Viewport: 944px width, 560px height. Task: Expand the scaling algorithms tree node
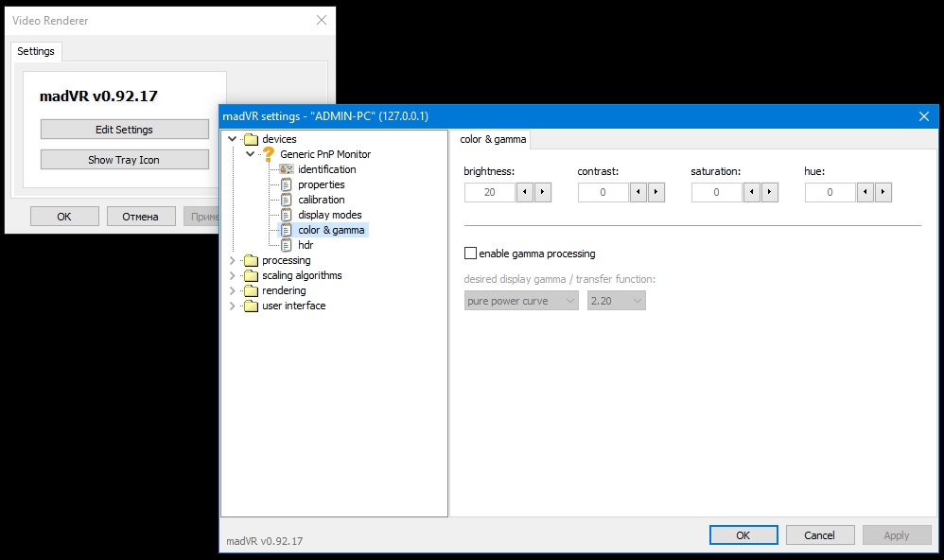tap(233, 275)
